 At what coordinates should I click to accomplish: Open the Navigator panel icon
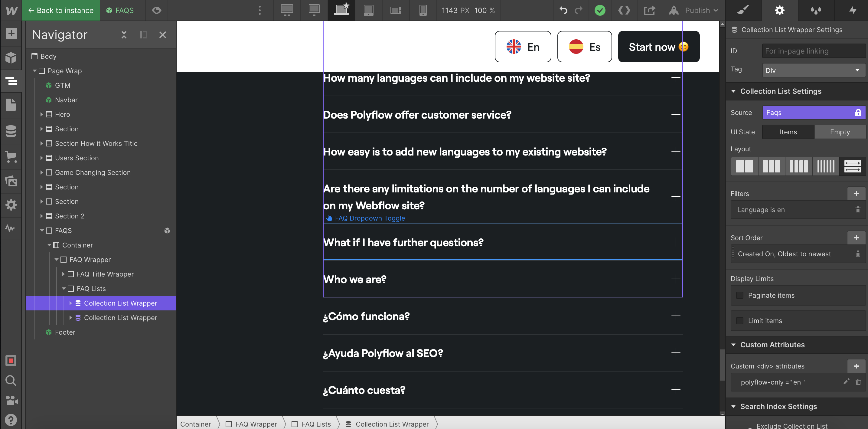pos(11,81)
